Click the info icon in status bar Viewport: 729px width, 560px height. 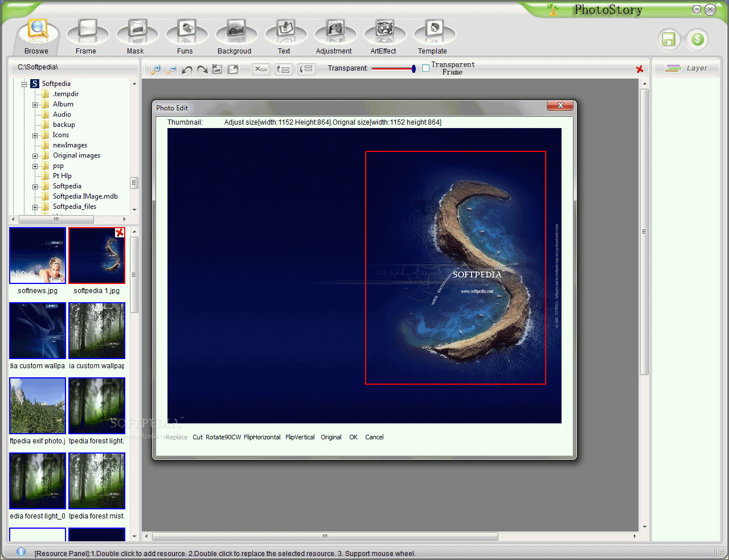pyautogui.click(x=21, y=551)
